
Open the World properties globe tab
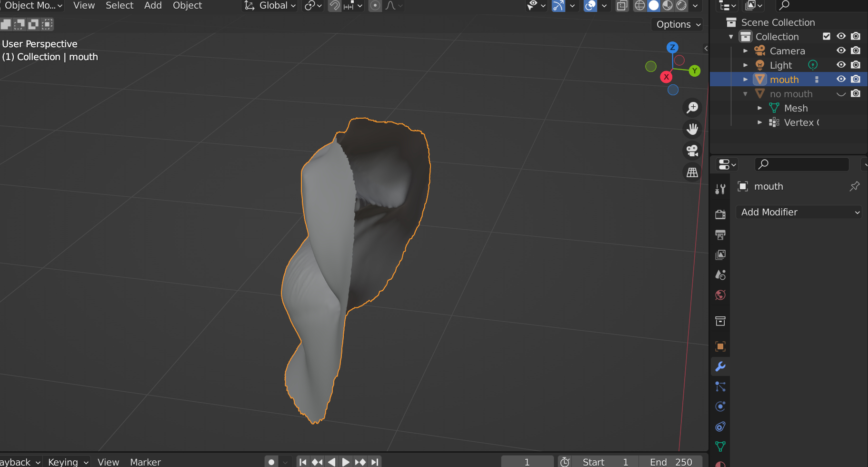click(720, 295)
